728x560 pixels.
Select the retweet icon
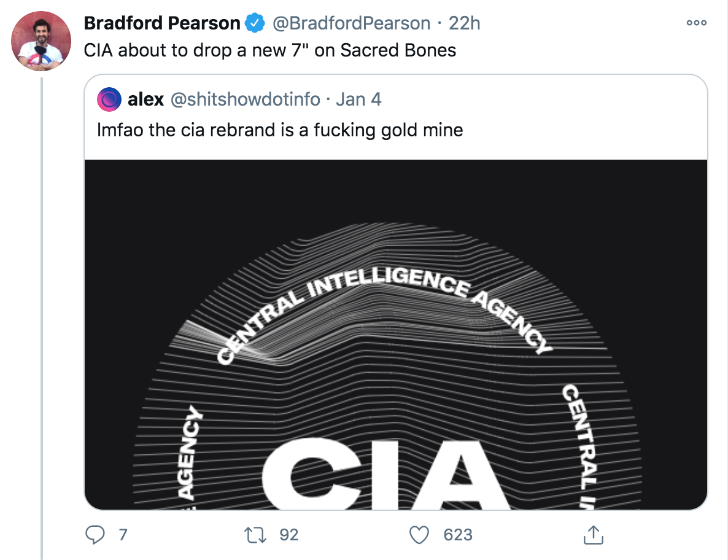[x=254, y=535]
